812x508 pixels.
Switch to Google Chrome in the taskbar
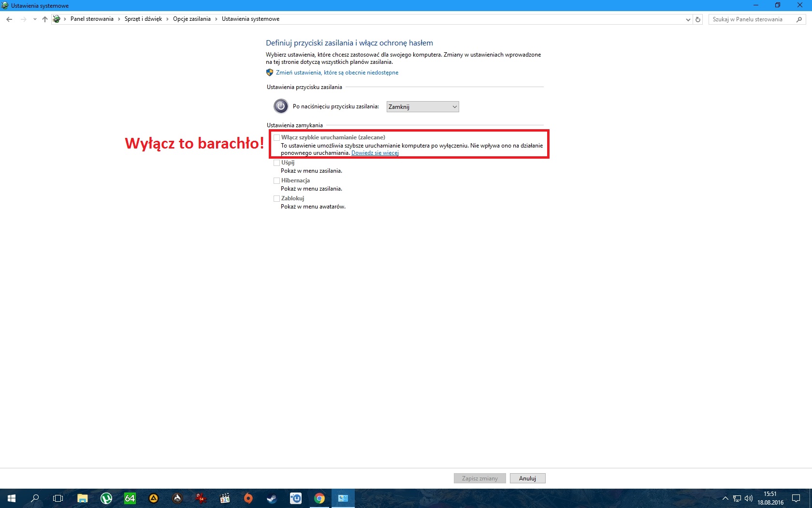tap(319, 498)
